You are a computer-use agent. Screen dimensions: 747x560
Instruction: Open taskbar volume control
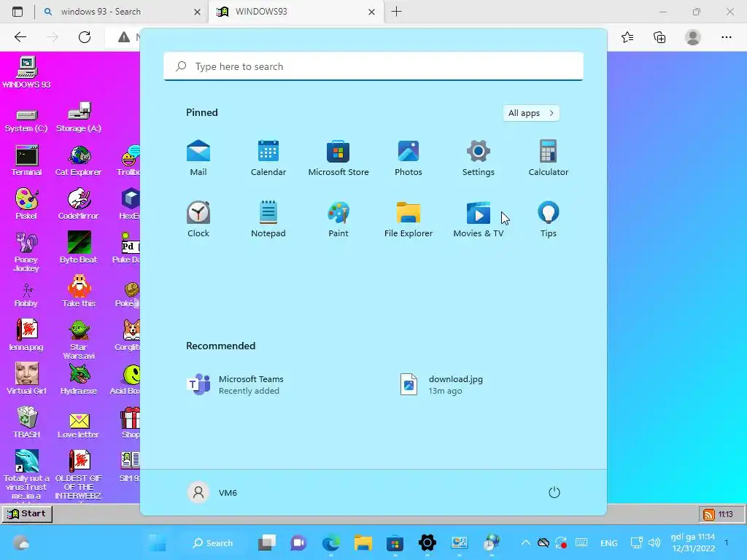point(654,542)
